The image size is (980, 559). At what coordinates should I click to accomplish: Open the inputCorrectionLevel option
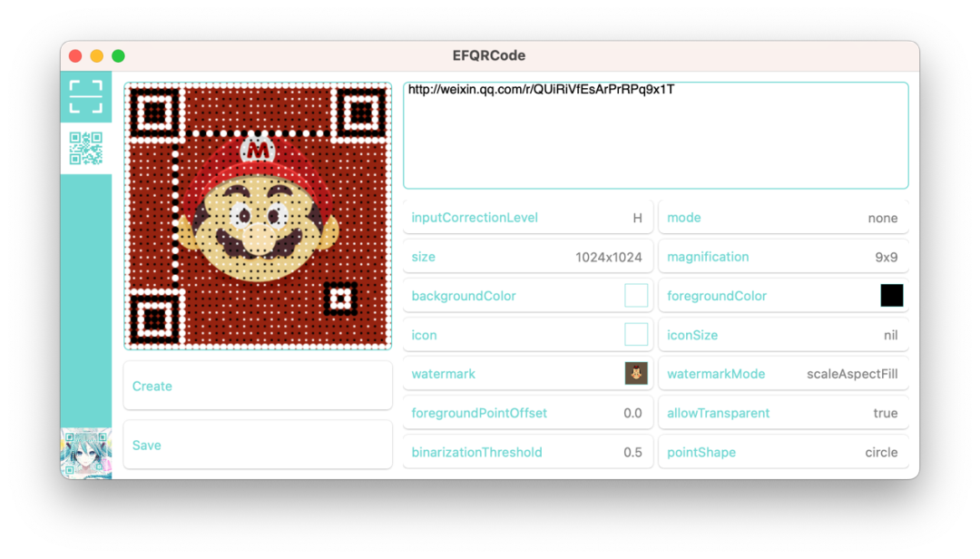point(527,218)
